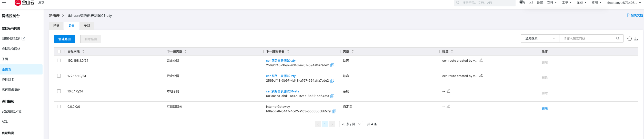Toggle select-all checkbox in table header

click(x=59, y=51)
